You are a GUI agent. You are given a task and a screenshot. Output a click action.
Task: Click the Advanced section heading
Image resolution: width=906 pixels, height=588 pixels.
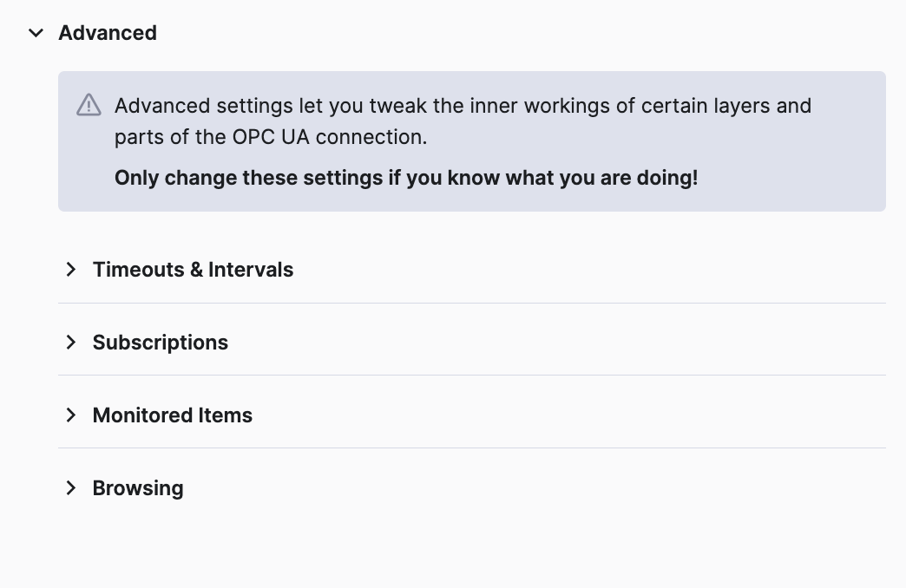[x=108, y=33]
